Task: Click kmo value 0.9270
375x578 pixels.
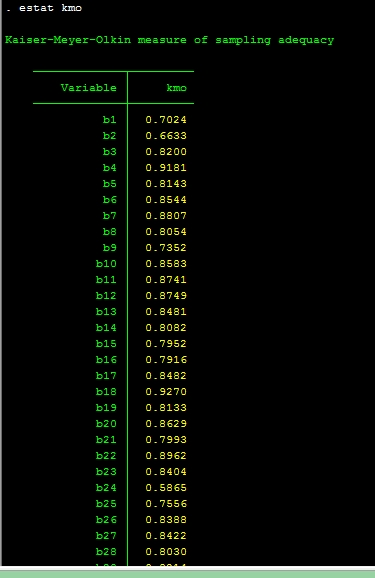Action: 166,391
